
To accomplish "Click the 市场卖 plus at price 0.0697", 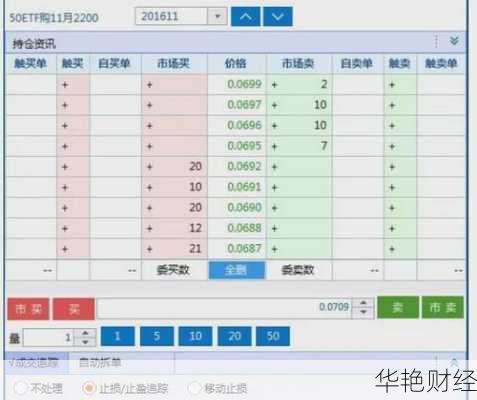I will (x=274, y=105).
